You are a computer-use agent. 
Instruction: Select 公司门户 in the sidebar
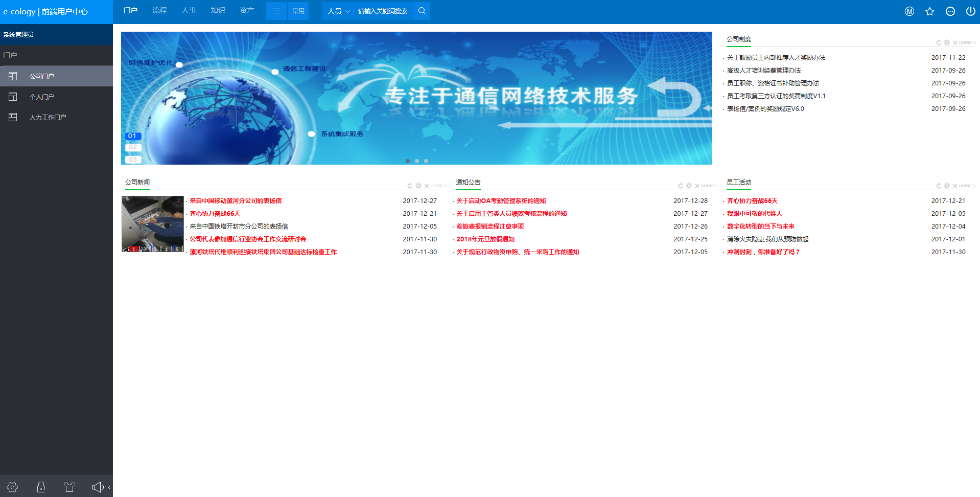[56, 76]
